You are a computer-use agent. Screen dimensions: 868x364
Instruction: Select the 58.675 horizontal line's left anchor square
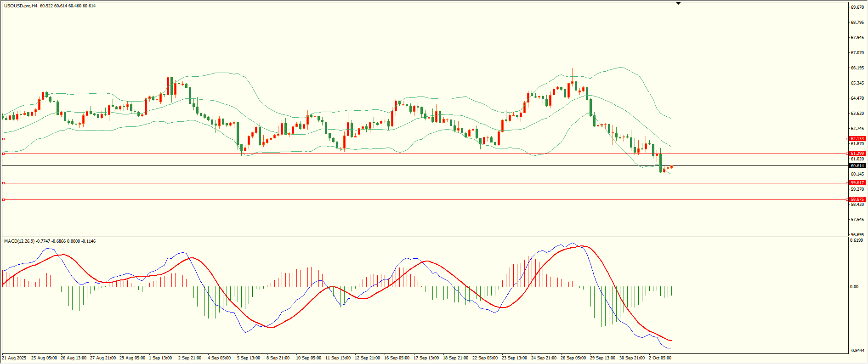(4, 199)
